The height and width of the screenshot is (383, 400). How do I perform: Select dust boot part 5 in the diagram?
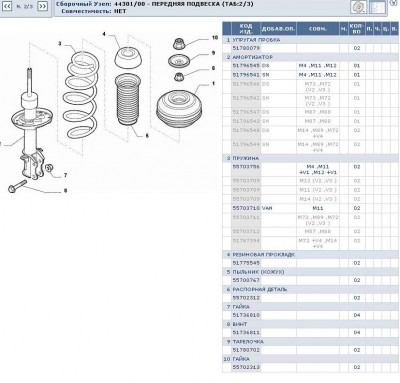pos(127,100)
